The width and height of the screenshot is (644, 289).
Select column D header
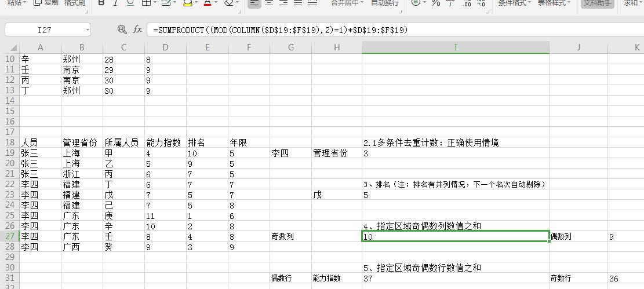coord(165,47)
